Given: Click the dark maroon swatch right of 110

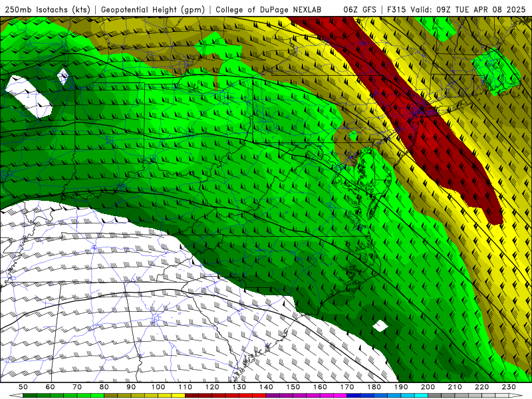Looking at the screenshot, I should pyautogui.click(x=192, y=396).
